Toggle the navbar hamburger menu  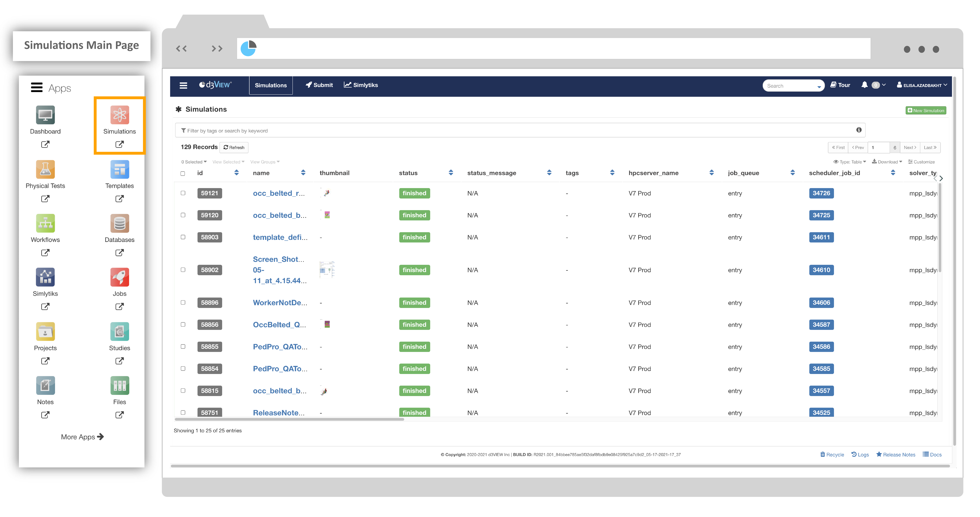point(183,85)
